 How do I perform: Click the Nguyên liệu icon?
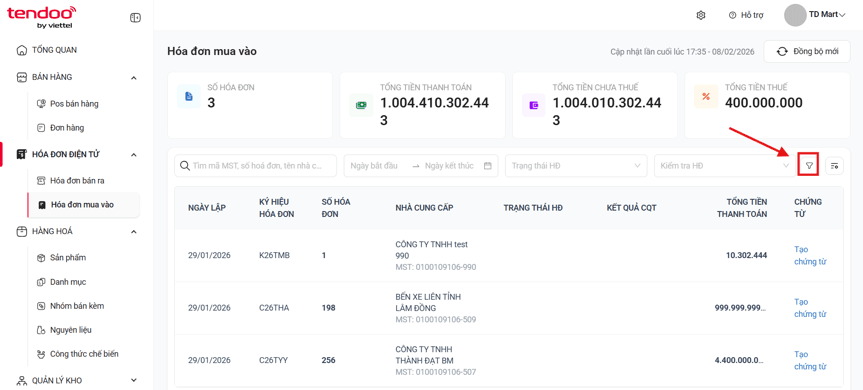coord(40,330)
